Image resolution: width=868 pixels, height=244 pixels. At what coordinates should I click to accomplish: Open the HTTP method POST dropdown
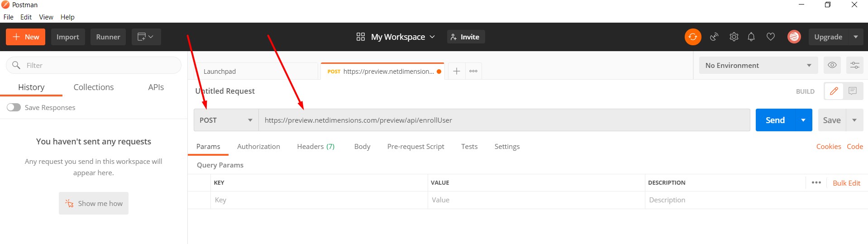pyautogui.click(x=226, y=120)
